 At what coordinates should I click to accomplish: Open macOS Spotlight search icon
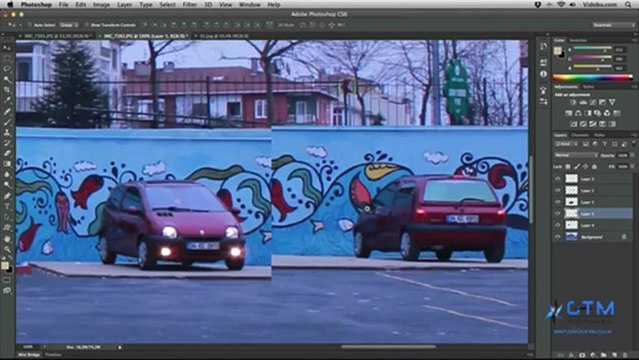[628, 4]
